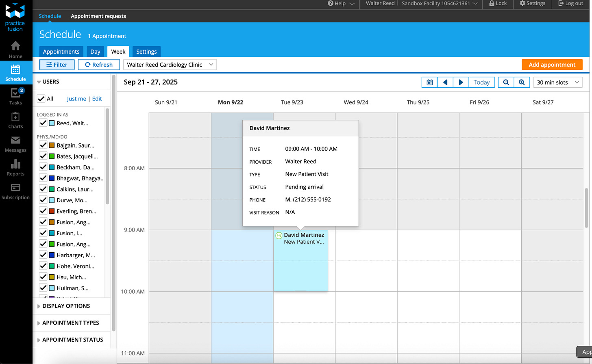
Task: Zoom in the schedule view
Action: [x=522, y=82]
